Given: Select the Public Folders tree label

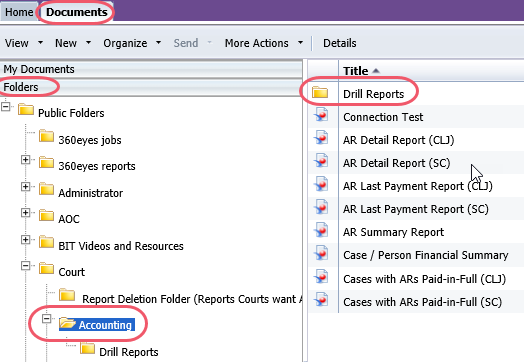Looking at the screenshot, I should tap(71, 113).
